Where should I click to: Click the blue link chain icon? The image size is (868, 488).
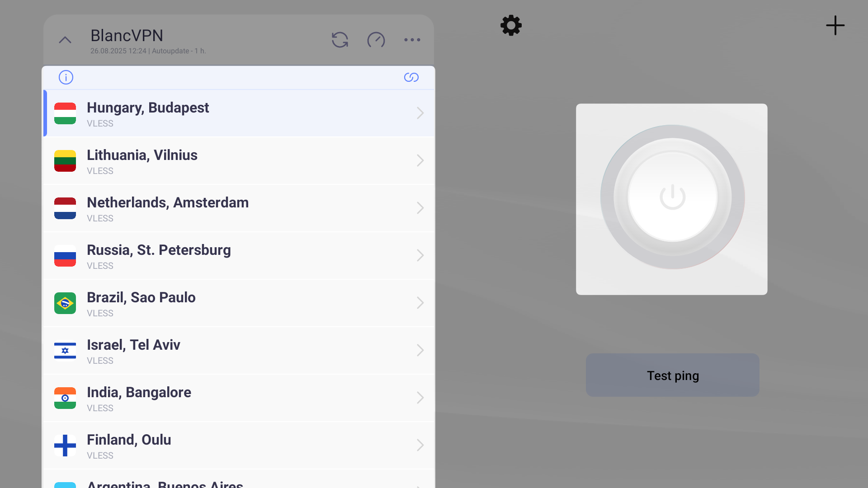tap(411, 77)
